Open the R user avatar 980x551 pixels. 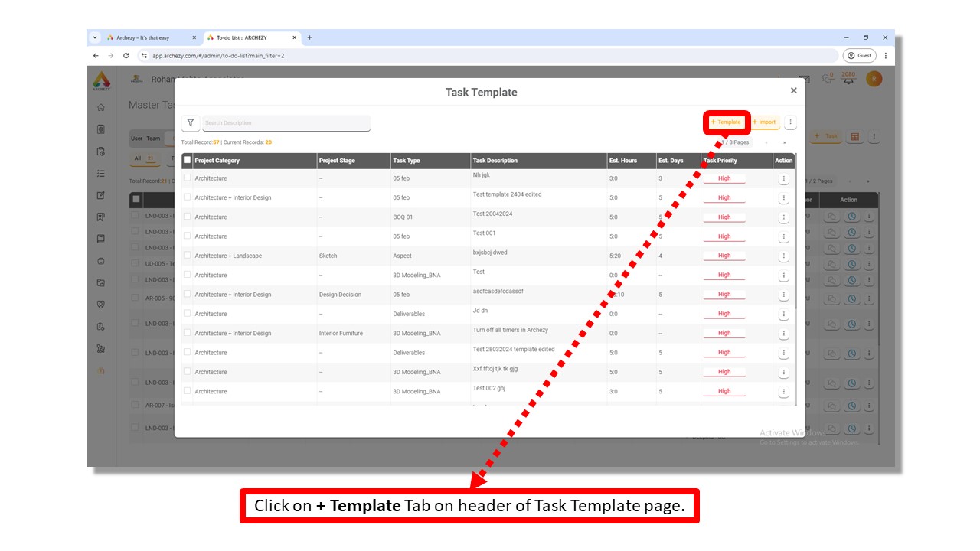pyautogui.click(x=874, y=79)
